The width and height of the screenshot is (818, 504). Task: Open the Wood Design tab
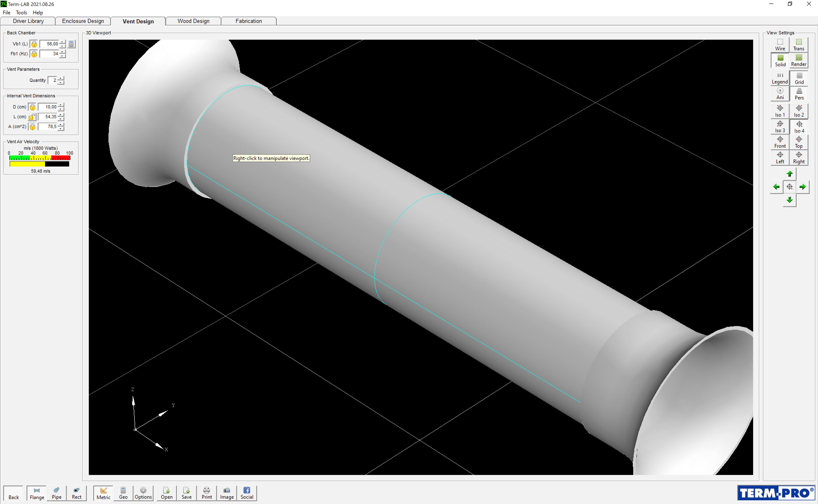(193, 21)
